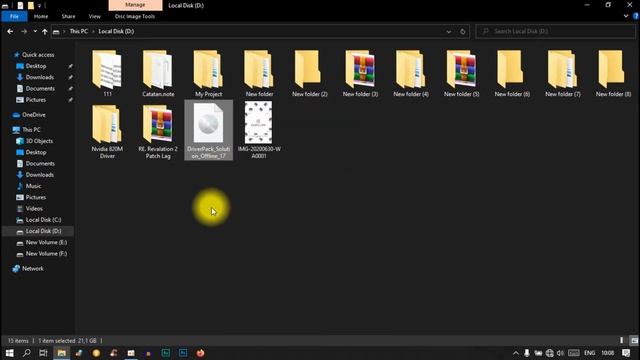Image resolution: width=640 pixels, height=360 pixels.
Task: Open pinned Documents under Quick access
Action: tap(40, 89)
